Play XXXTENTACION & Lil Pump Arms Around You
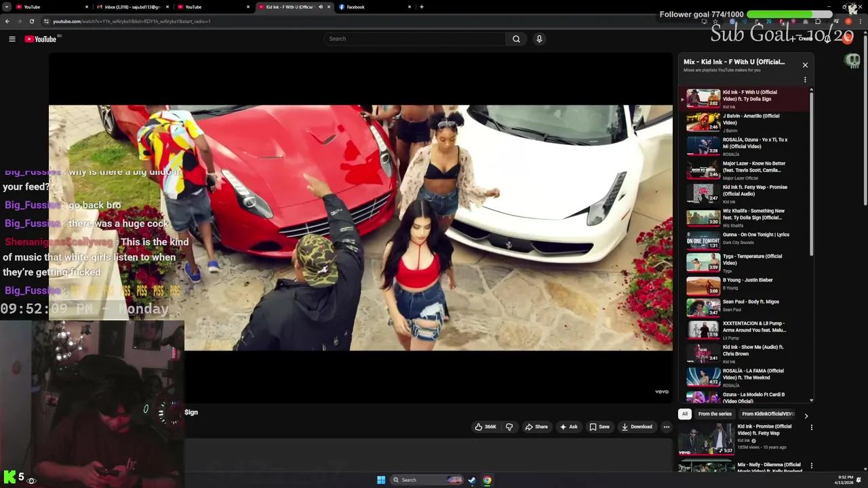 pos(745,330)
